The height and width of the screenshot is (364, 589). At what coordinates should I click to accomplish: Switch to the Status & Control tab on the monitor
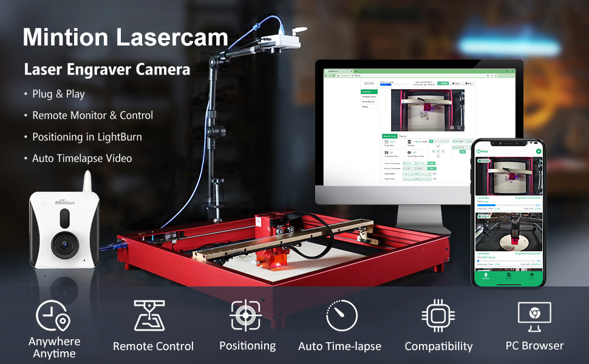pyautogui.click(x=390, y=136)
